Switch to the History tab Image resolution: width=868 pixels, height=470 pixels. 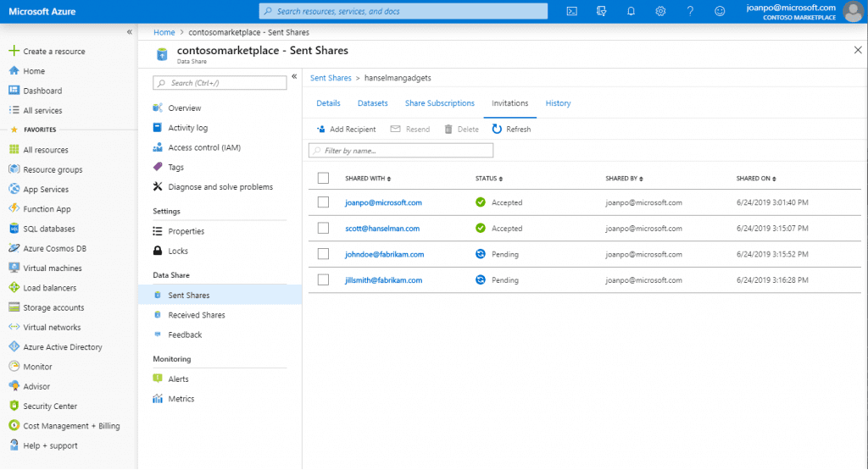coord(558,103)
